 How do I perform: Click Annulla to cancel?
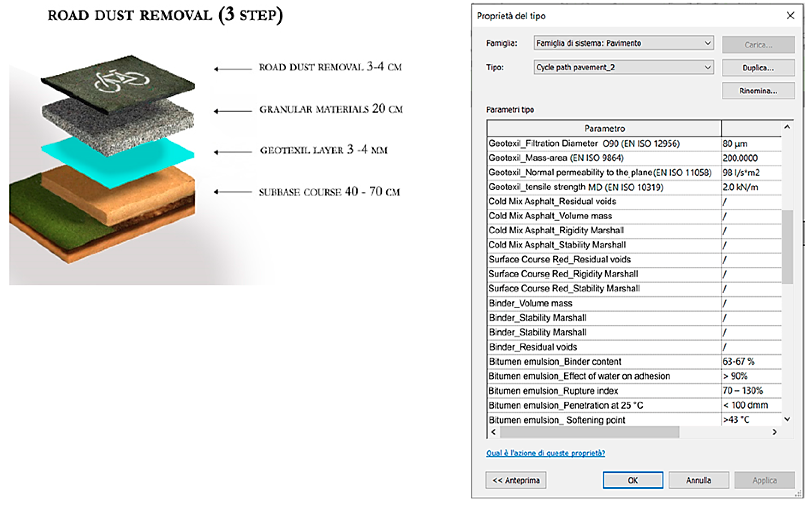click(x=698, y=480)
